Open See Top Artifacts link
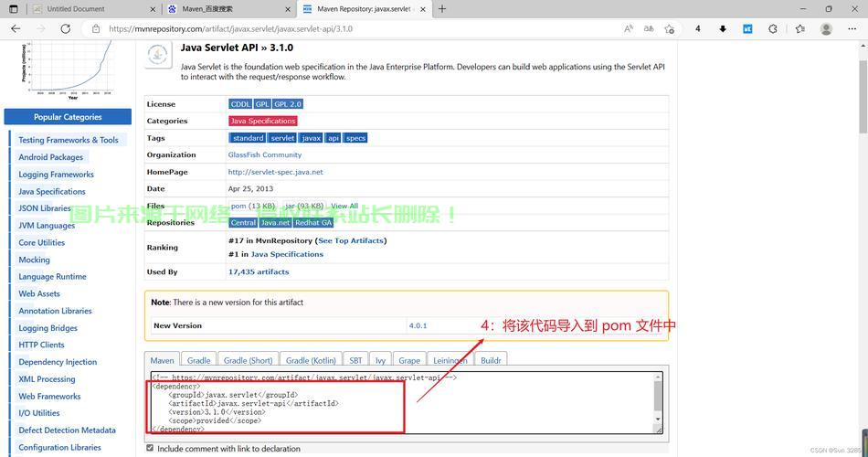Viewport: 868px width, 457px height. point(351,241)
